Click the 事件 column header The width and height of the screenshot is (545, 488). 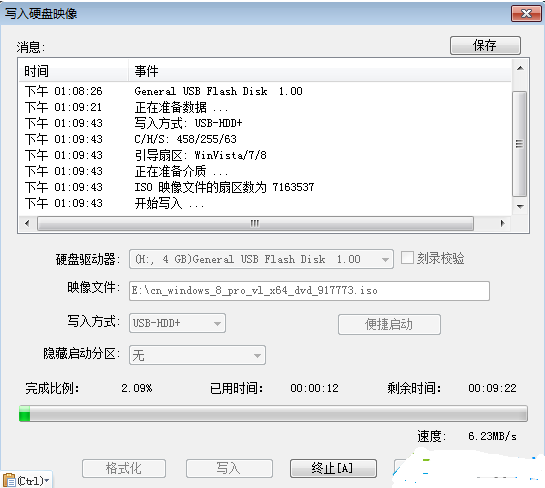point(320,71)
